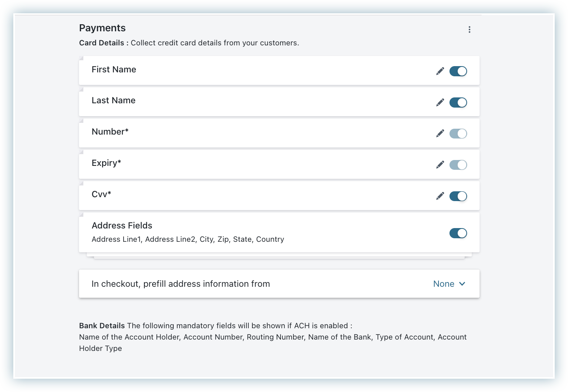Click the Payments section heading
Screen dimensions: 568x392
click(102, 28)
